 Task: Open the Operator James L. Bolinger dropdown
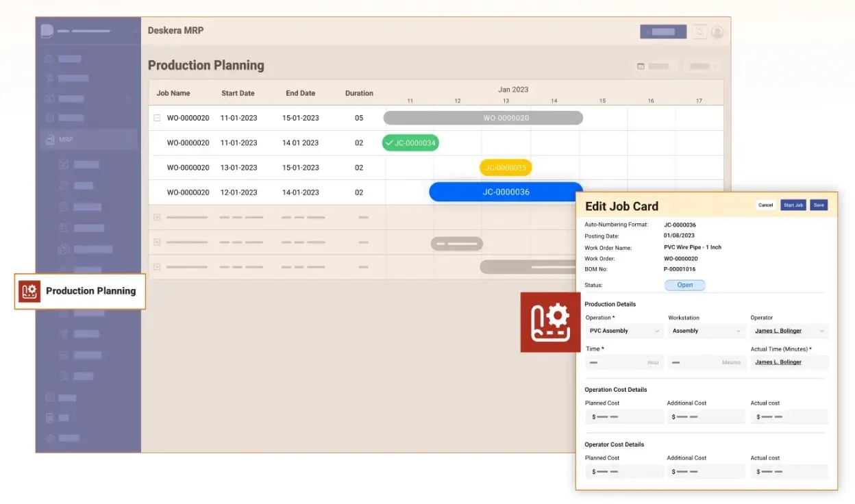coord(789,331)
